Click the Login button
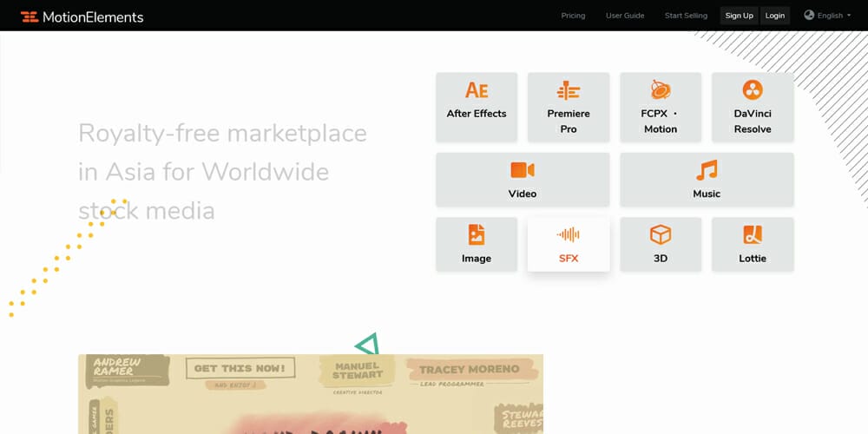The width and height of the screenshot is (868, 434). (x=774, y=16)
